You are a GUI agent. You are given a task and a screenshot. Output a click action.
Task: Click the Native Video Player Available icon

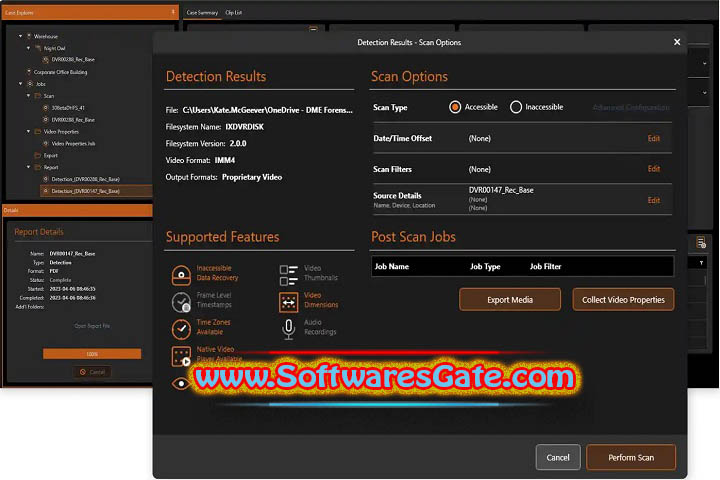[x=181, y=356]
